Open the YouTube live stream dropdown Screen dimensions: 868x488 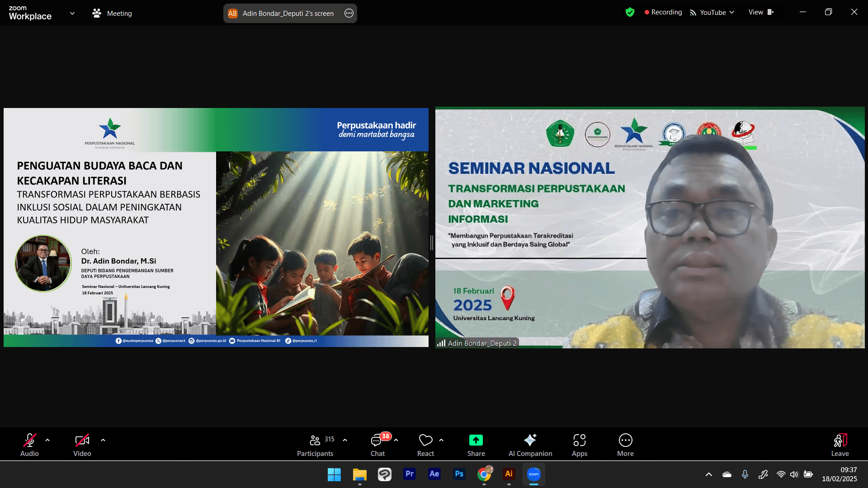[712, 12]
